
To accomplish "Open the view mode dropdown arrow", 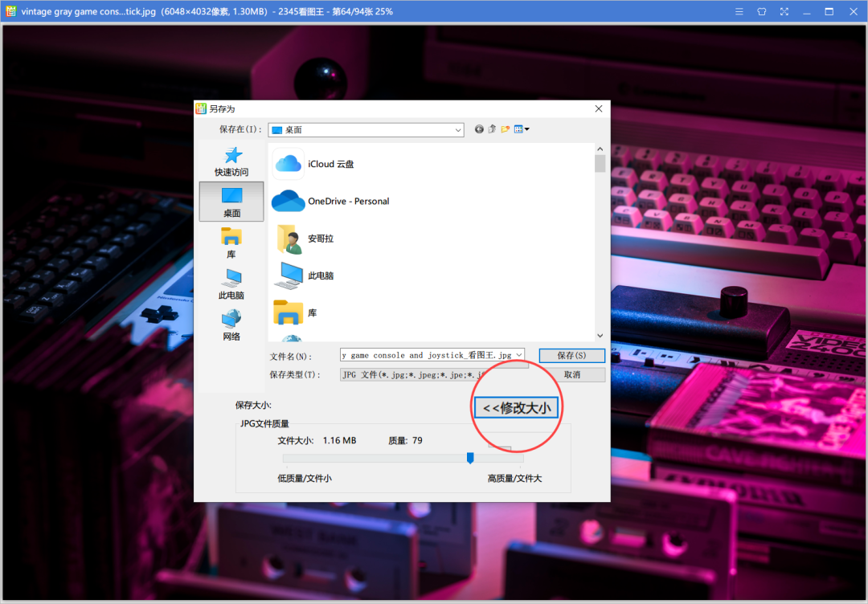I will tap(527, 129).
